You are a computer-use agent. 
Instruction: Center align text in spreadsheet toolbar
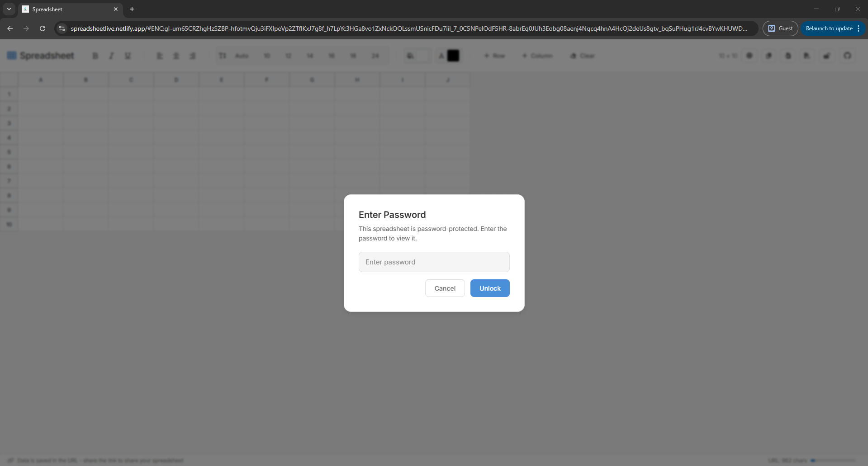click(176, 56)
